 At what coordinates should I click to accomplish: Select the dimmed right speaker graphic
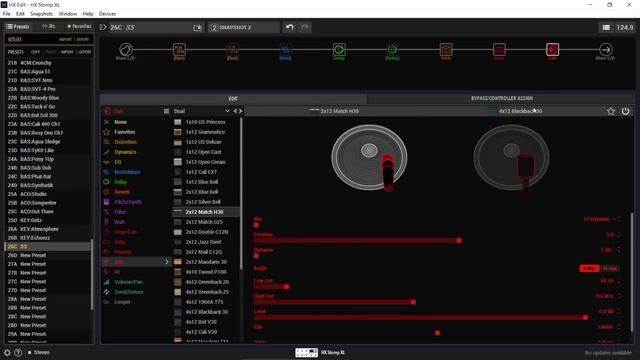point(511,158)
